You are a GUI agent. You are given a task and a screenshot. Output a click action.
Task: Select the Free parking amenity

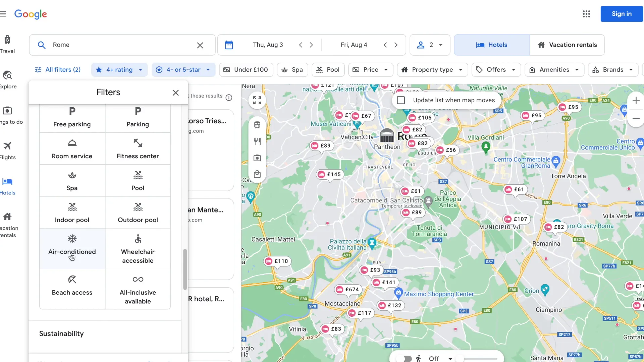[x=72, y=118]
